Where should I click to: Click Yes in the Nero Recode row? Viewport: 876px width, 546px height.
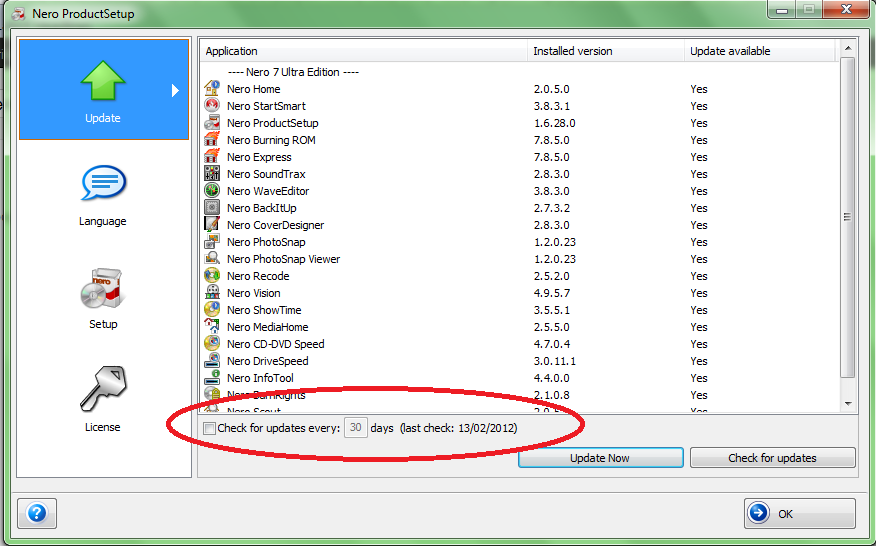pyautogui.click(x=699, y=276)
